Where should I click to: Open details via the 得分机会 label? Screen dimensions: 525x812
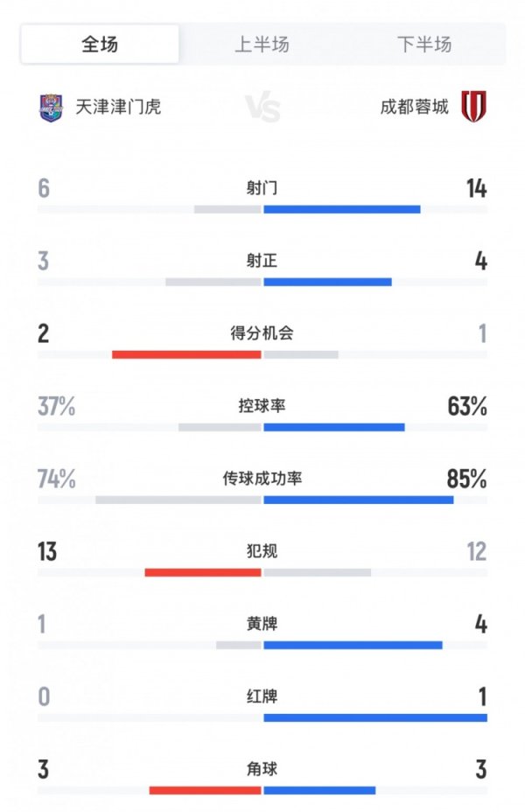262,332
